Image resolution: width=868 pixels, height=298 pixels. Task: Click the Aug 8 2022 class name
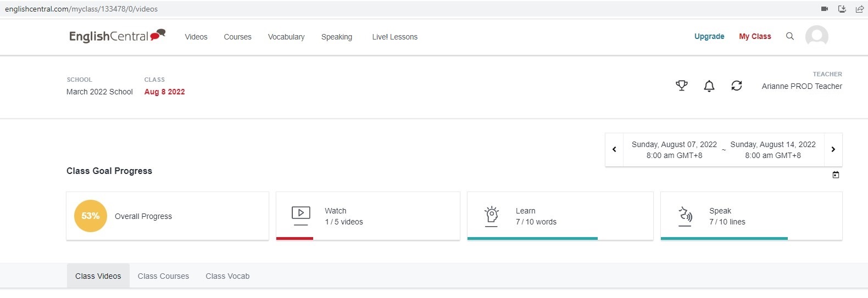pyautogui.click(x=164, y=92)
